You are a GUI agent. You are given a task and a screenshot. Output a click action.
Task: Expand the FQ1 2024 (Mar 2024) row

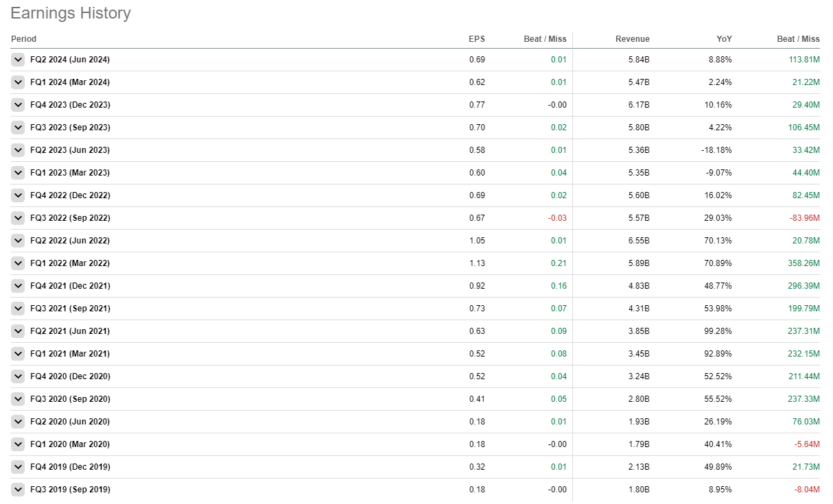(19, 82)
